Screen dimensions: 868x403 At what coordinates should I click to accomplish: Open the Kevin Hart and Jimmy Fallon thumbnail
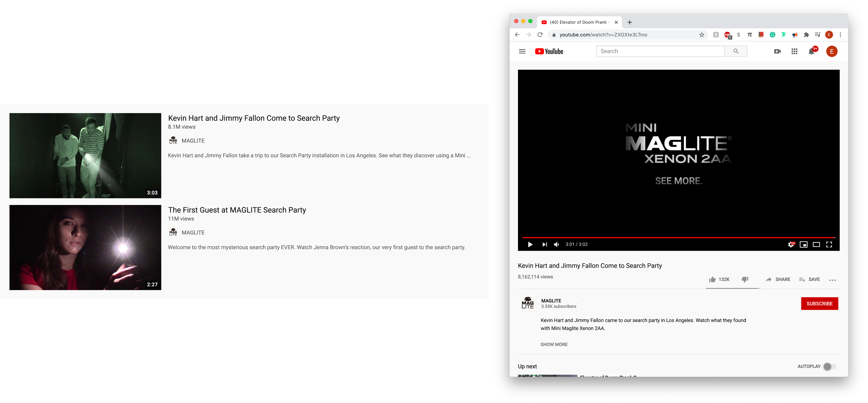(x=85, y=155)
